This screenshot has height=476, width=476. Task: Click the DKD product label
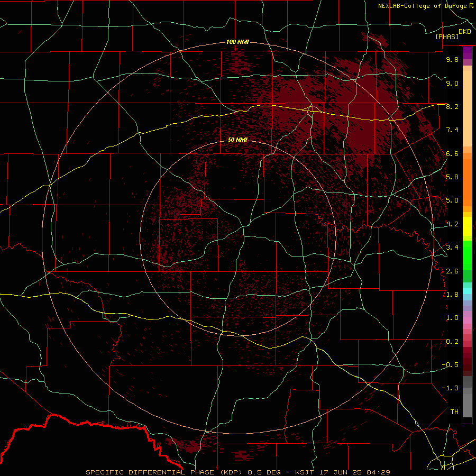coord(465,32)
